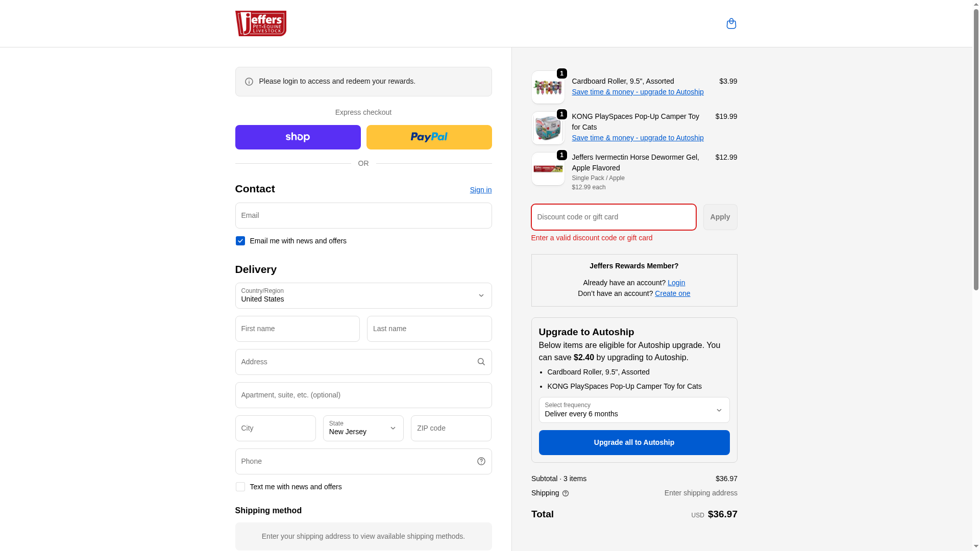This screenshot has width=980, height=551.
Task: Click the KONG Camper Toy product thumbnail
Action: 548,128
